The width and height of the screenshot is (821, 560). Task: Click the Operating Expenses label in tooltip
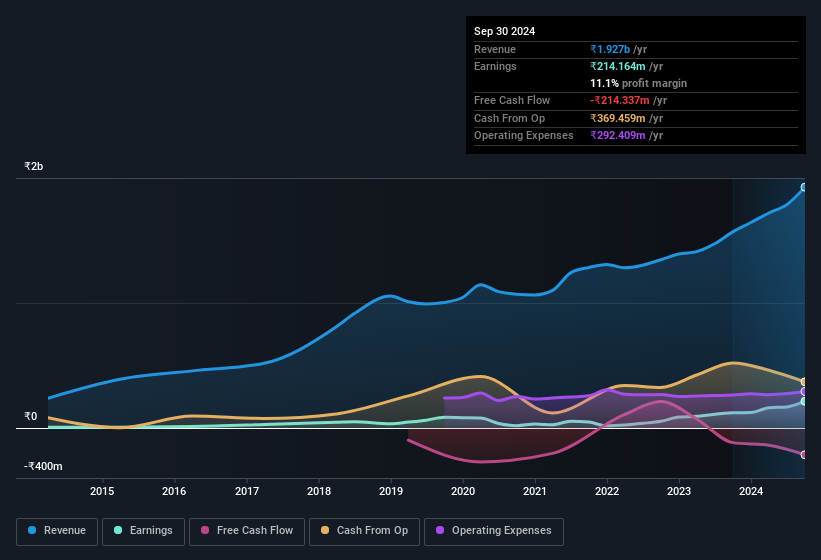pyautogui.click(x=524, y=135)
